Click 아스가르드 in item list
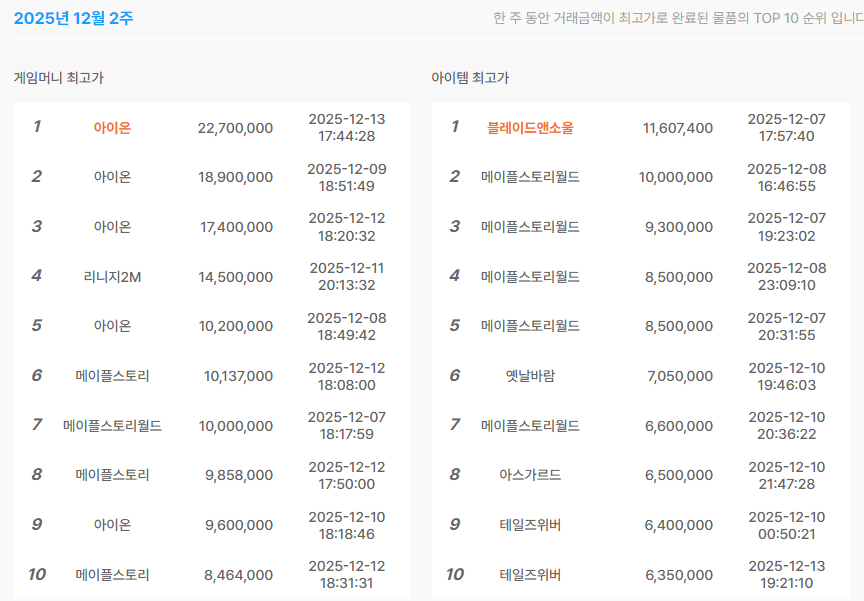The height and width of the screenshot is (601, 864). (x=530, y=475)
